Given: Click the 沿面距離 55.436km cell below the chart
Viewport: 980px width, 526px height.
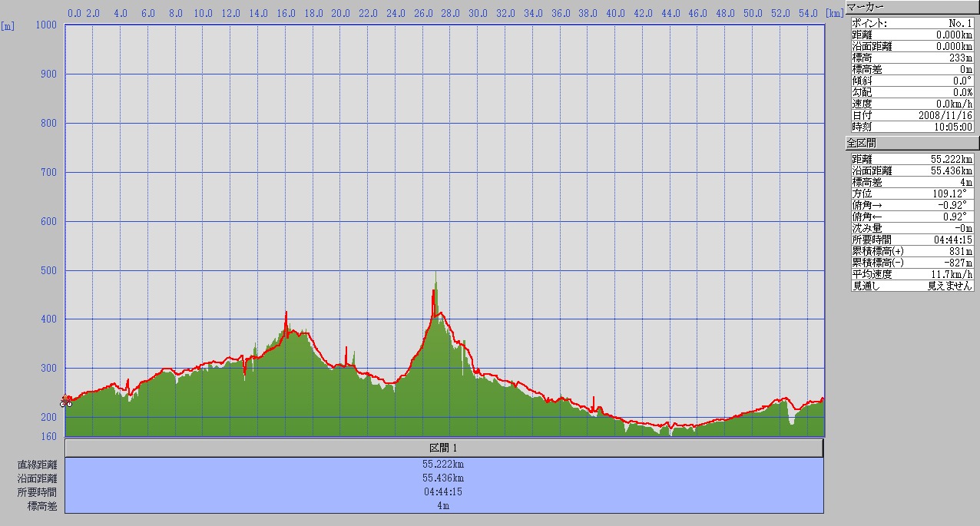Looking at the screenshot, I should pos(444,478).
